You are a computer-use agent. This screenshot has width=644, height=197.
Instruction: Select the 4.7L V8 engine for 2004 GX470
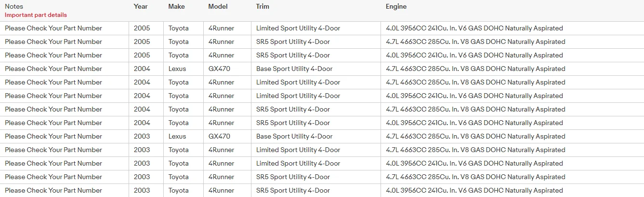tap(475, 69)
